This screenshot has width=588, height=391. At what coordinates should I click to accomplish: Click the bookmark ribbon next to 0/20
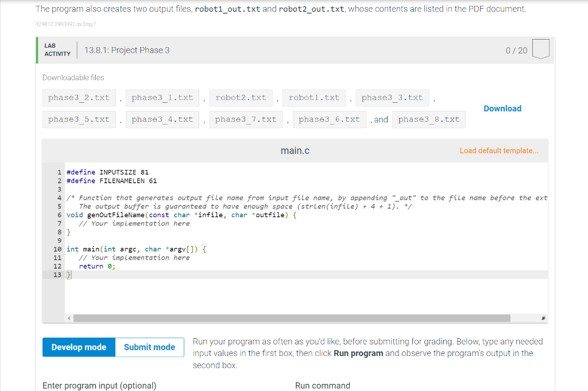tap(540, 50)
